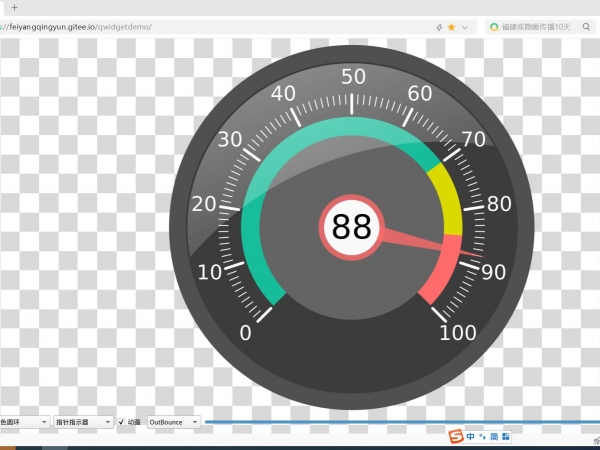This screenshot has height=450, width=600.
Task: Open the OutBounce easing dropdown
Action: [174, 423]
